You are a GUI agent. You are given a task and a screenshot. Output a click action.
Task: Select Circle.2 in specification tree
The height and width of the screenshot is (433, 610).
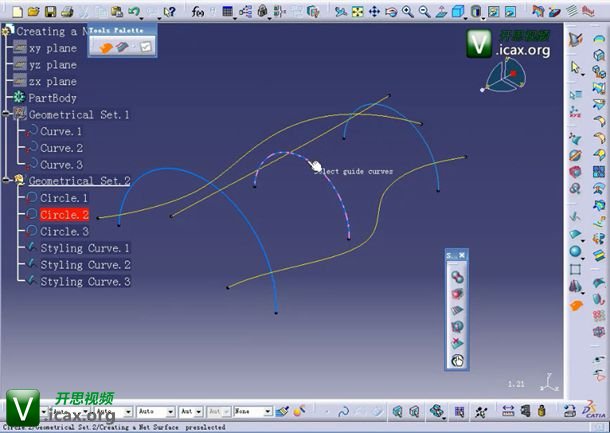[64, 215]
